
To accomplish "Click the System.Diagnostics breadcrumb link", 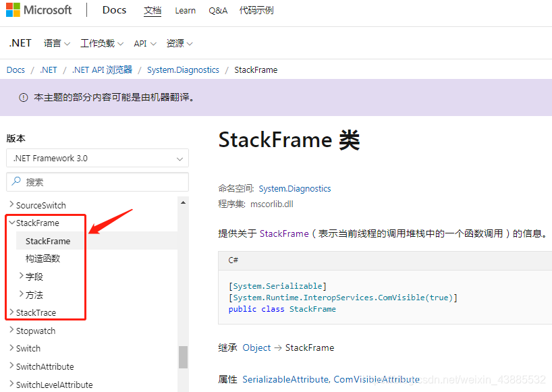I will [183, 69].
